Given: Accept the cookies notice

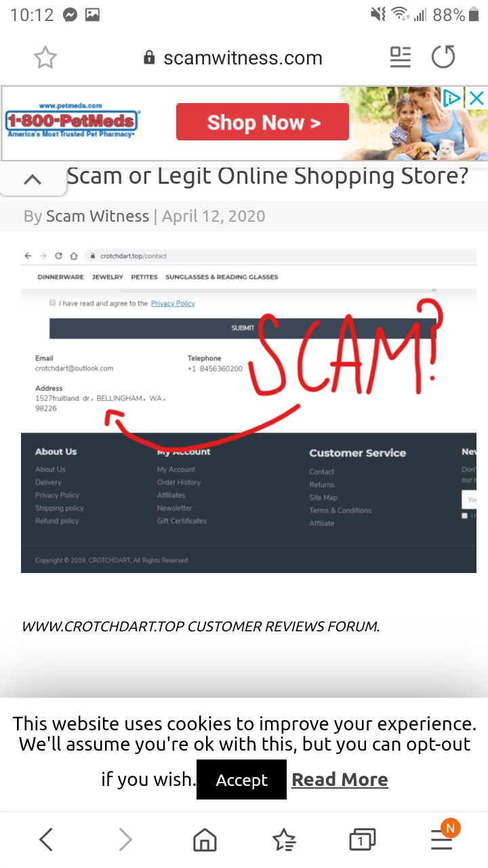Looking at the screenshot, I should pos(242,781).
